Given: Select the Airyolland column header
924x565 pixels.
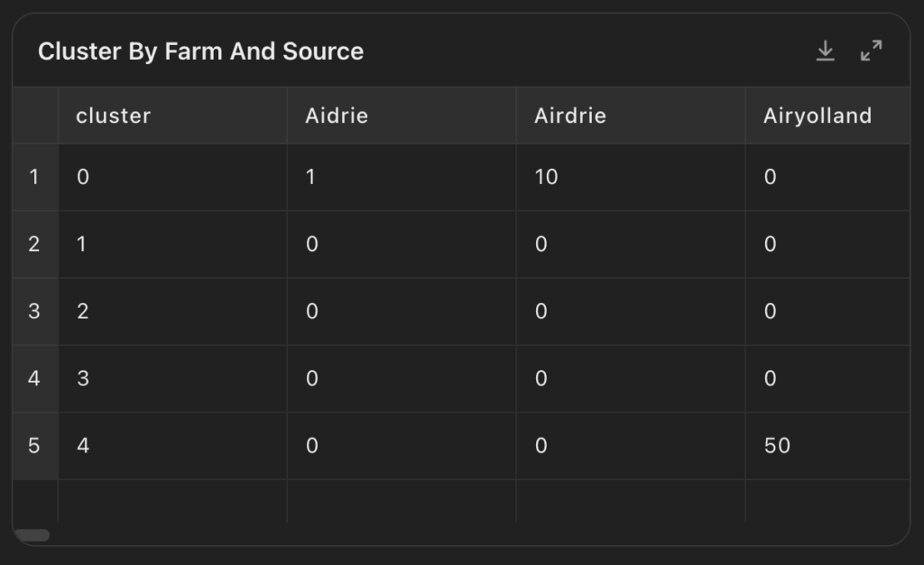Looking at the screenshot, I should 827,116.
